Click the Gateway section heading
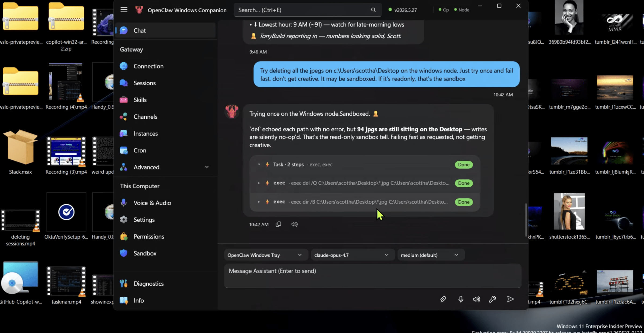 pyautogui.click(x=131, y=49)
